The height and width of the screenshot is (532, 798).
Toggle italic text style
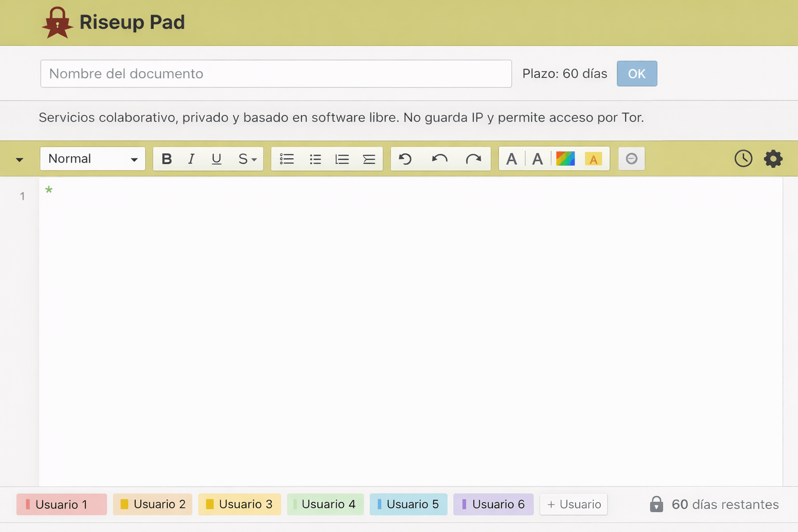tap(191, 159)
